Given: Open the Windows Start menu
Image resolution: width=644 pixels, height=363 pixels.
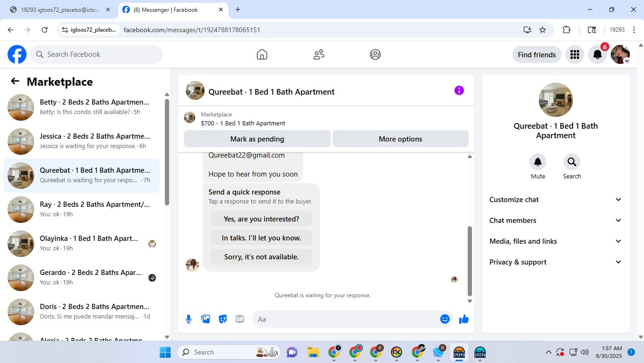Looking at the screenshot, I should coord(165,352).
